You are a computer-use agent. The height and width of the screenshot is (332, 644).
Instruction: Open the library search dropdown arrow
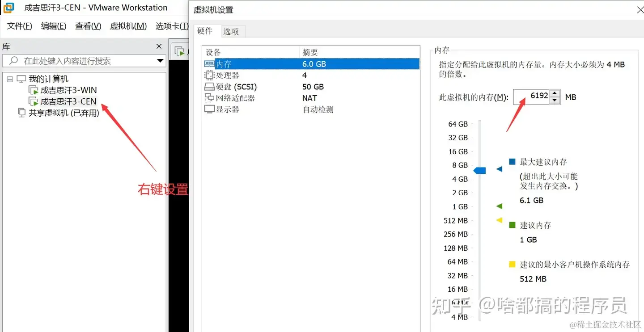(x=161, y=61)
